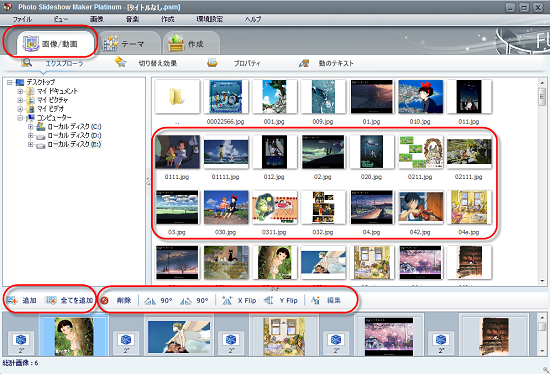
Task: Open the 音楽 menu
Action: click(132, 19)
